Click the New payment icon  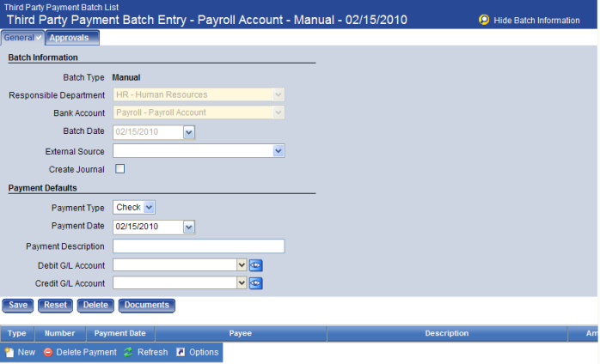[x=9, y=352]
